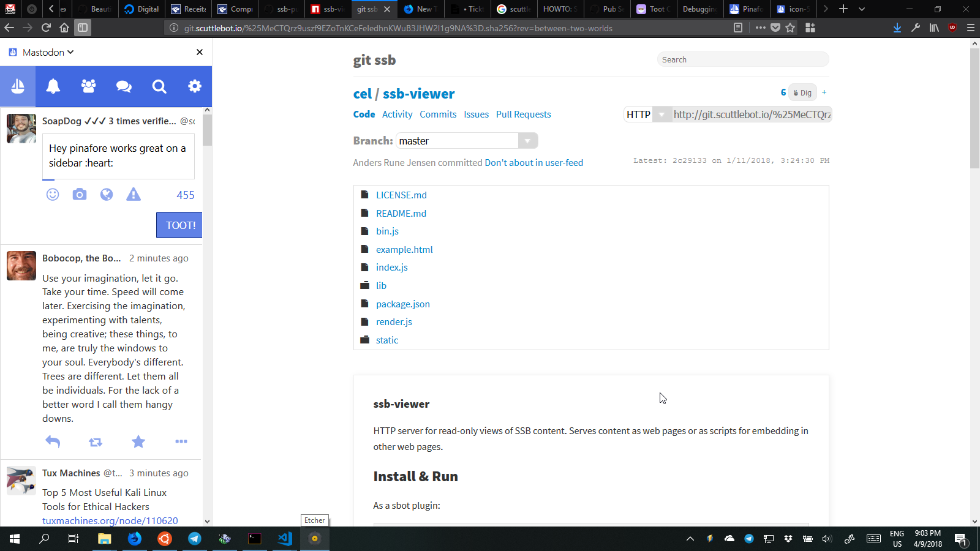Open SoapDog's avatar in compose box
This screenshot has height=551, width=980.
pyautogui.click(x=21, y=129)
